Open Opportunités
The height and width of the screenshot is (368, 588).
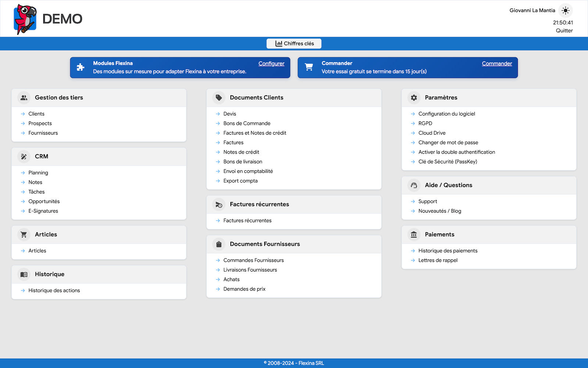tap(44, 201)
